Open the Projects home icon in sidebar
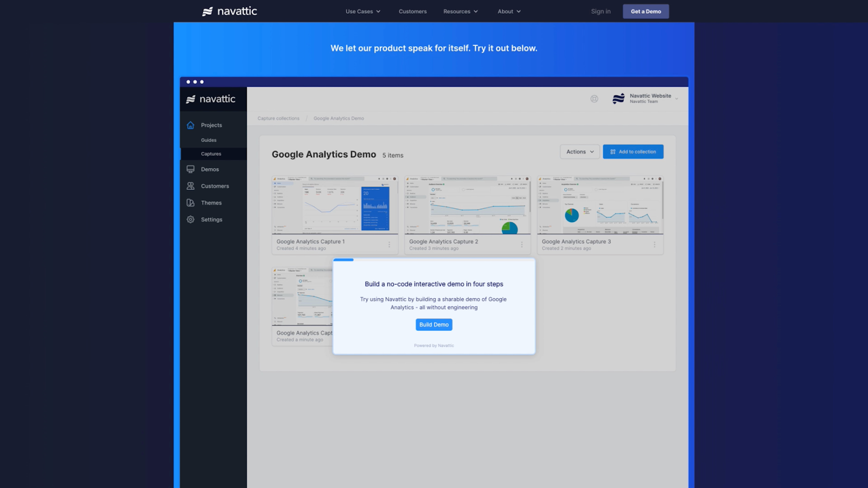 pyautogui.click(x=190, y=125)
